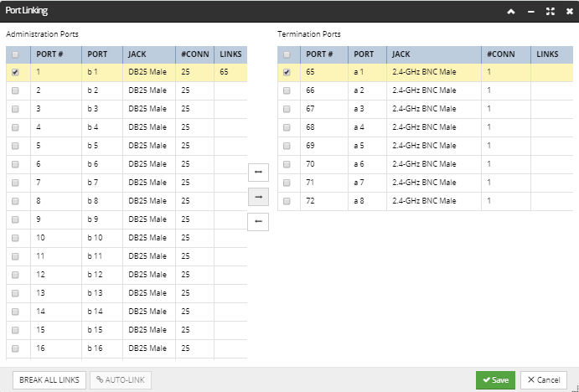Sort Administration Ports by LINKS header
Viewport: 579px width, 392px height.
[x=230, y=54]
